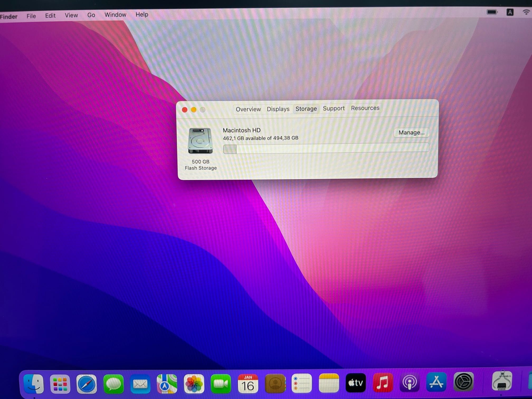Image resolution: width=532 pixels, height=399 pixels.
Task: Click the Macintosh HD drive icon
Action: tap(200, 141)
